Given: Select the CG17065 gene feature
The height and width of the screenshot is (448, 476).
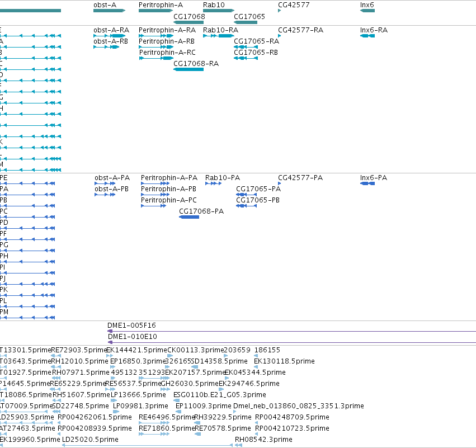Looking at the screenshot, I should click(x=246, y=22).
